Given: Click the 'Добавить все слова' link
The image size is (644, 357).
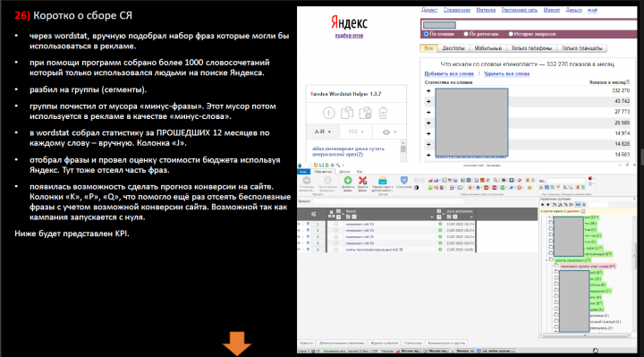Looking at the screenshot, I should [x=448, y=73].
